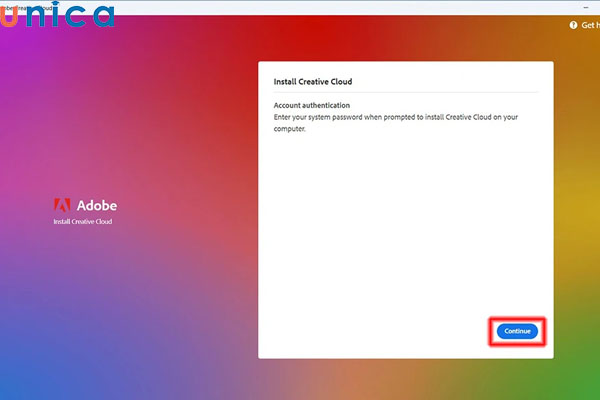Click the Install Creative Cloud dialog heading

(313, 81)
